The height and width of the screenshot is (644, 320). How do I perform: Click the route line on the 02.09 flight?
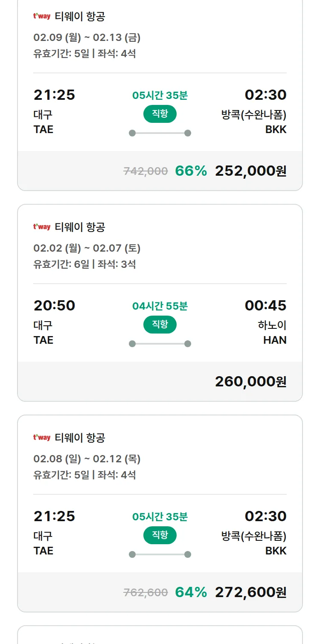(160, 133)
